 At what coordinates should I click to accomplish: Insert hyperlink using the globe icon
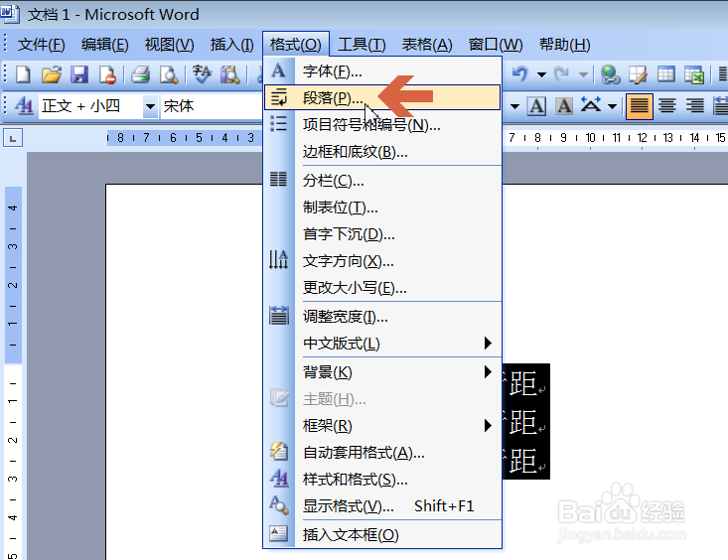point(610,74)
